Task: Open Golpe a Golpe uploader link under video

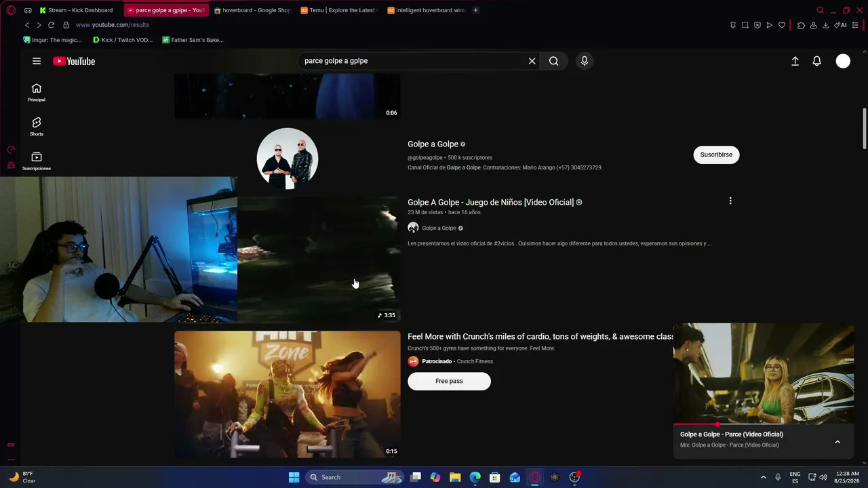Action: pos(439,228)
